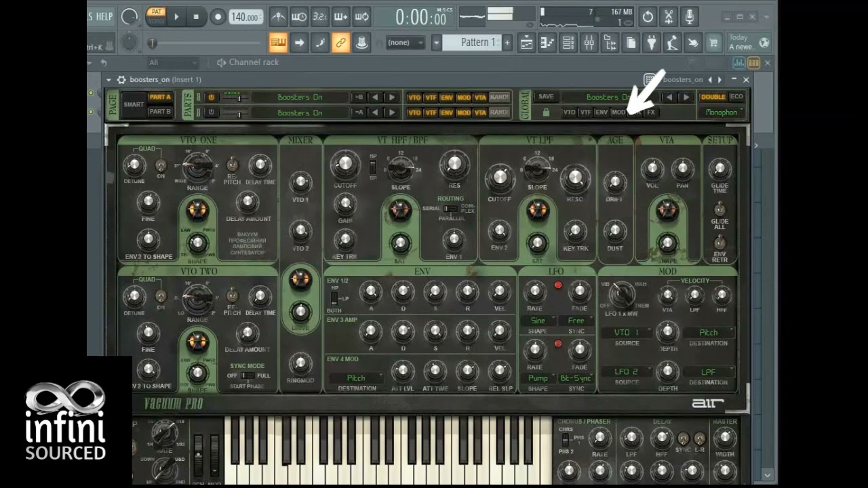Click the 140.000 tempo field

247,17
